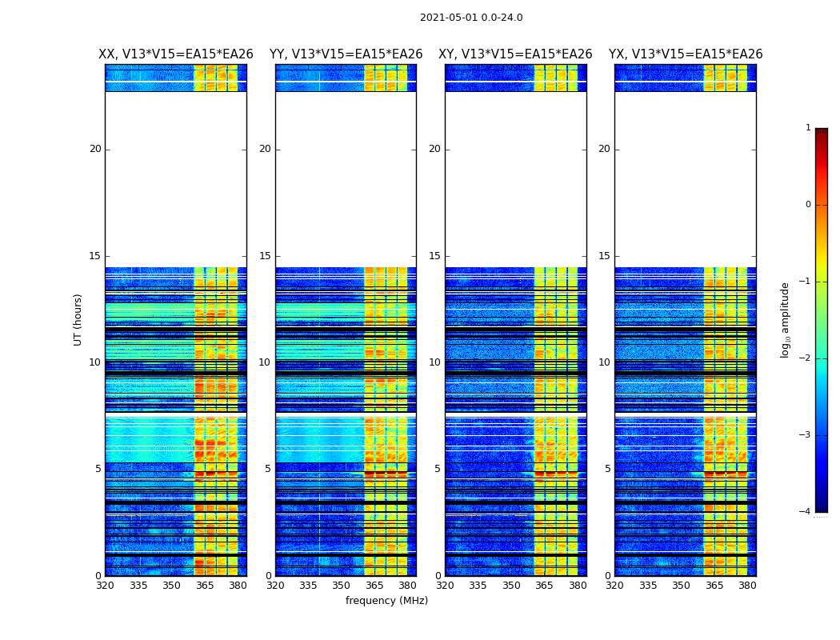The width and height of the screenshot is (840, 640).
Task: Select the dark blue bottom of the colorbar
Action: [x=822, y=508]
